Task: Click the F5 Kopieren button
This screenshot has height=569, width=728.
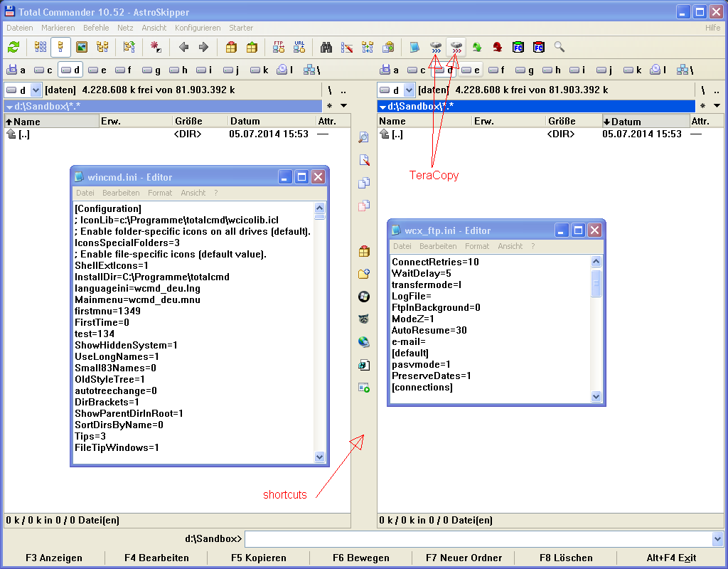Action: (x=259, y=558)
